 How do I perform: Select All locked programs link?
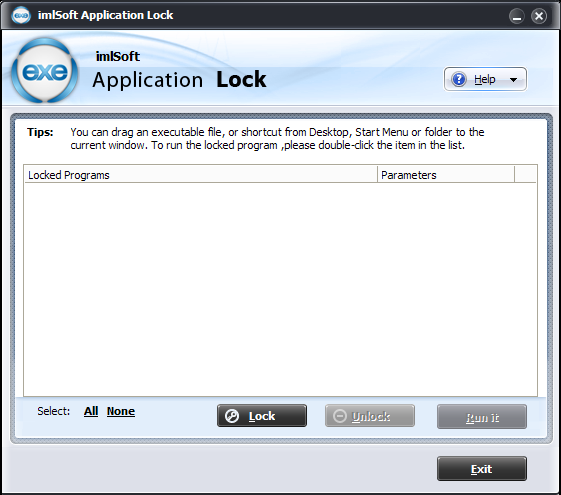pos(91,411)
